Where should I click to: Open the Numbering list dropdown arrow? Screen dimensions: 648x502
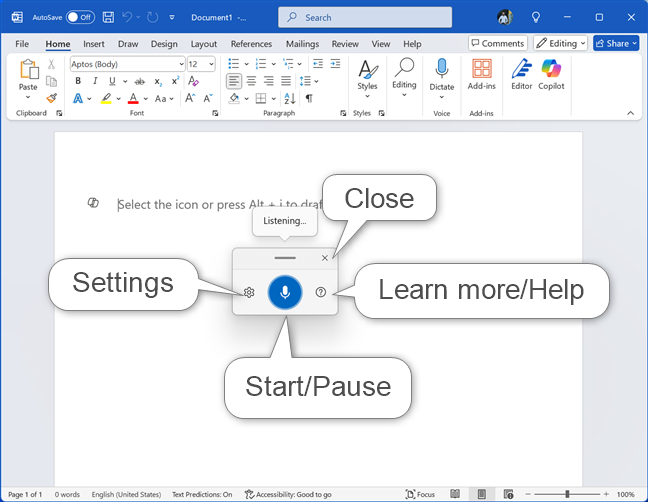click(273, 64)
